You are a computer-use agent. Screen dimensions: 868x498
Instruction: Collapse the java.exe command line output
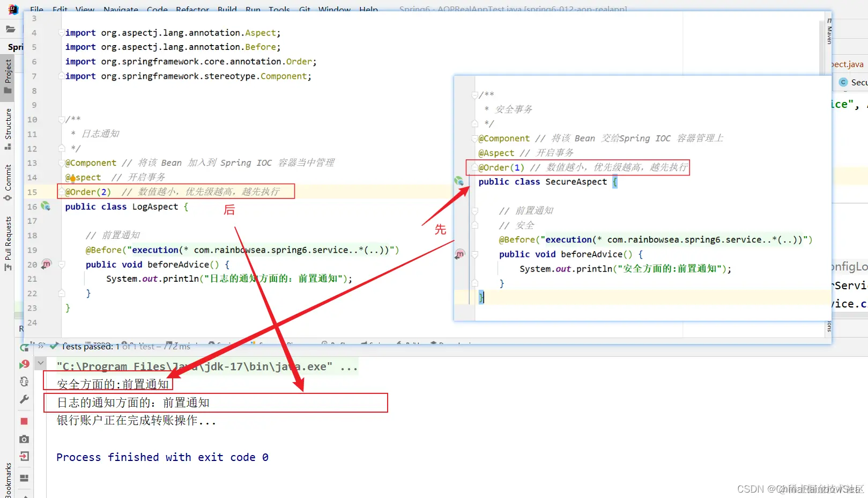click(x=40, y=363)
